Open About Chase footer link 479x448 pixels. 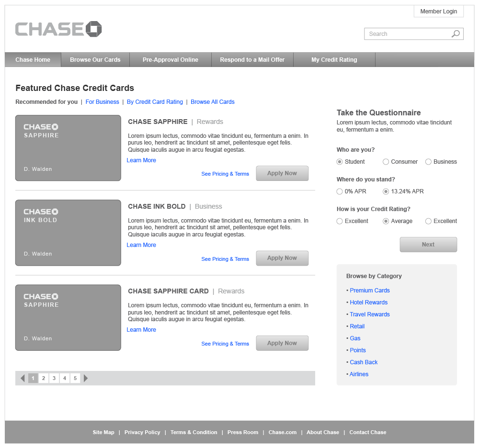tap(323, 432)
